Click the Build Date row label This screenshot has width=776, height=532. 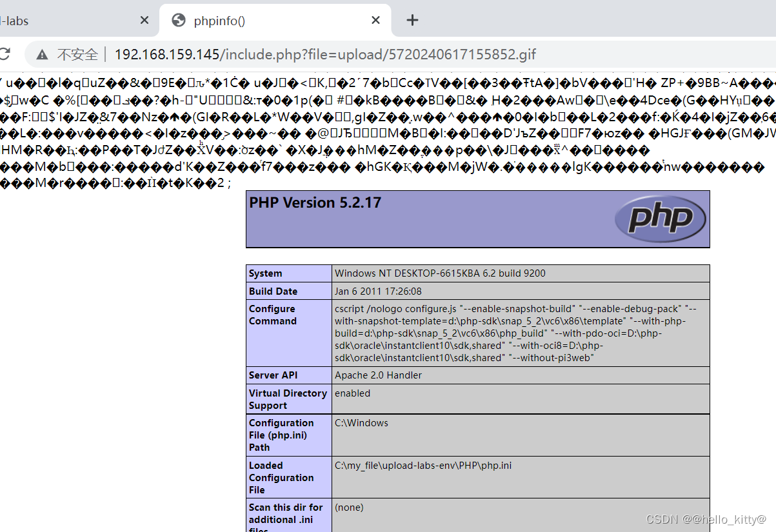pyautogui.click(x=273, y=291)
